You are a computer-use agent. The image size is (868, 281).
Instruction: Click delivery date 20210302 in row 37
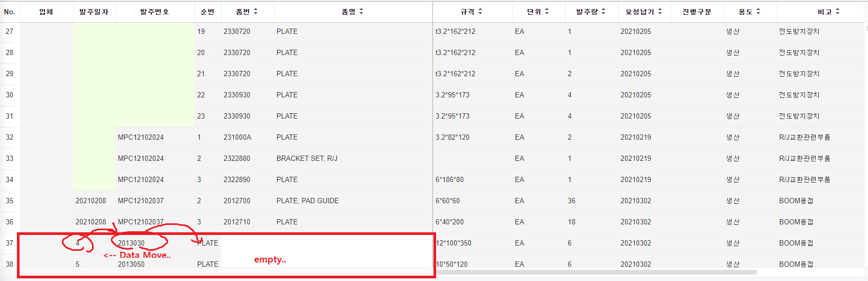pos(636,243)
